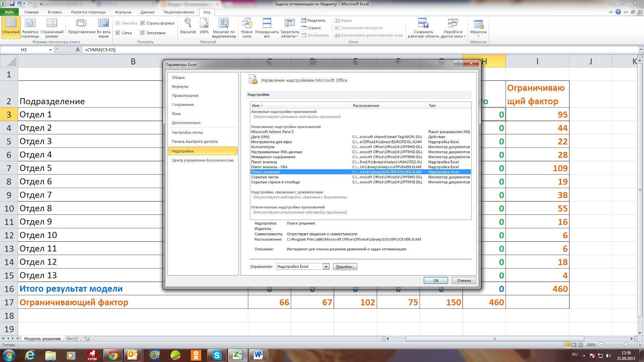Image resolution: width=644 pixels, height=362 pixels.
Task: Open the Вставка ribbon tab
Action: [x=55, y=12]
